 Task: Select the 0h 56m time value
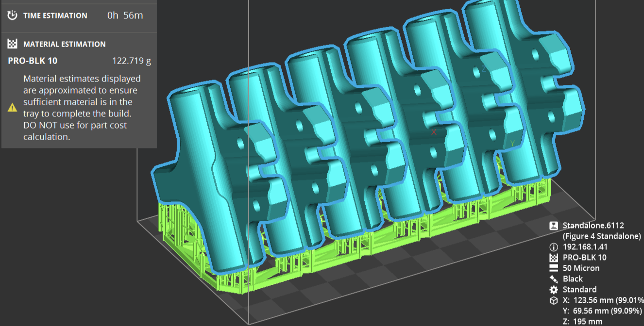(125, 16)
